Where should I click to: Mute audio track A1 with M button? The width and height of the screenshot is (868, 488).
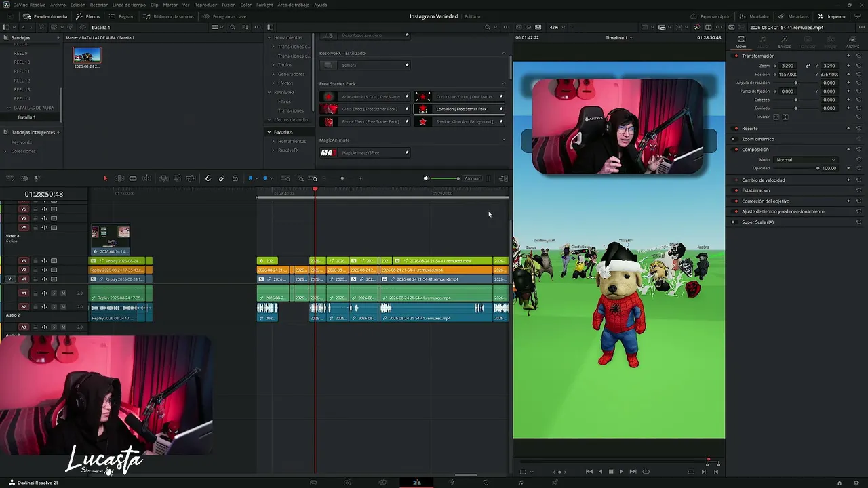[x=64, y=293]
